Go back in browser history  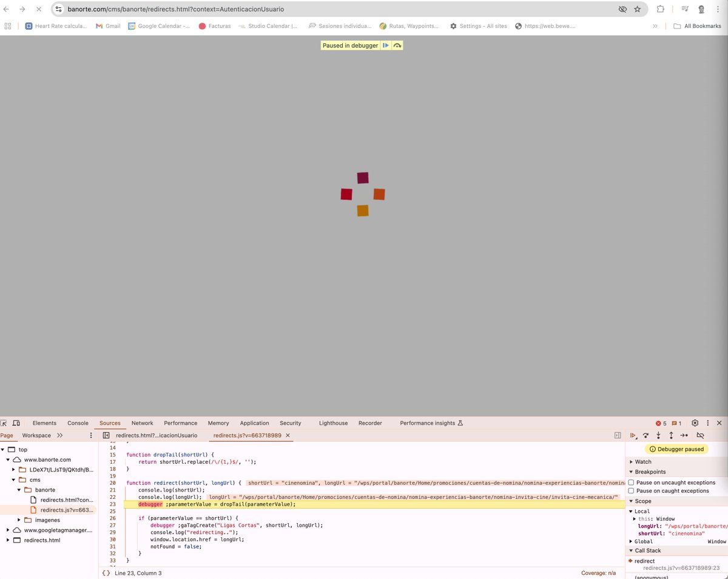pos(6,9)
